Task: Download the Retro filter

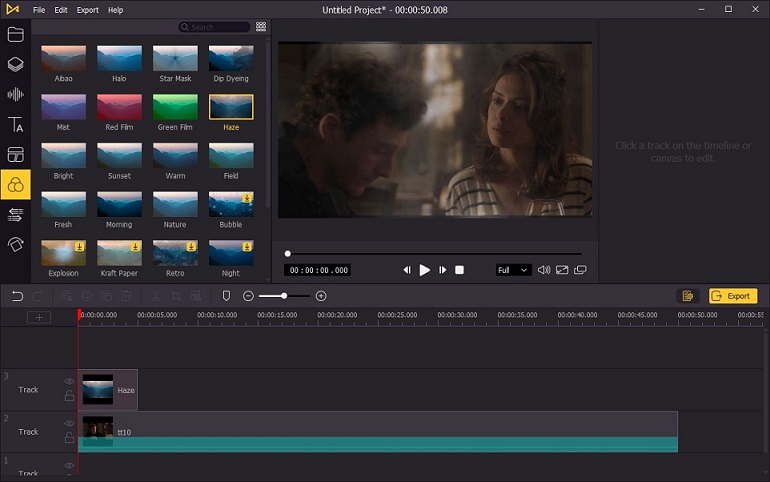Action: tap(191, 246)
